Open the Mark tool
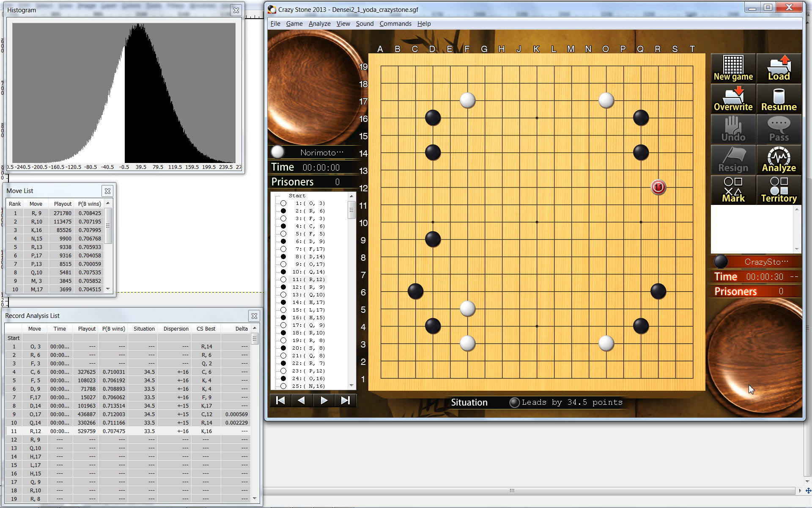The width and height of the screenshot is (812, 508). point(733,190)
